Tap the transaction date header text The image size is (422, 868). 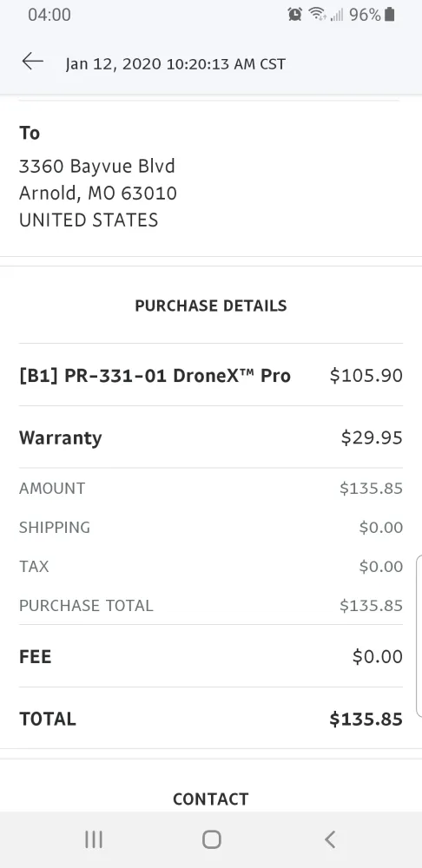click(x=175, y=64)
